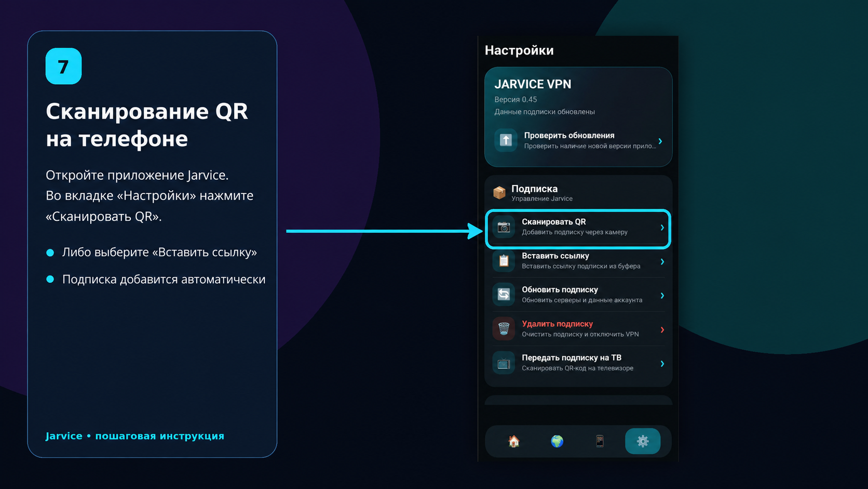Open chevron of Обновить подписку row
The image size is (868, 489).
click(x=662, y=296)
